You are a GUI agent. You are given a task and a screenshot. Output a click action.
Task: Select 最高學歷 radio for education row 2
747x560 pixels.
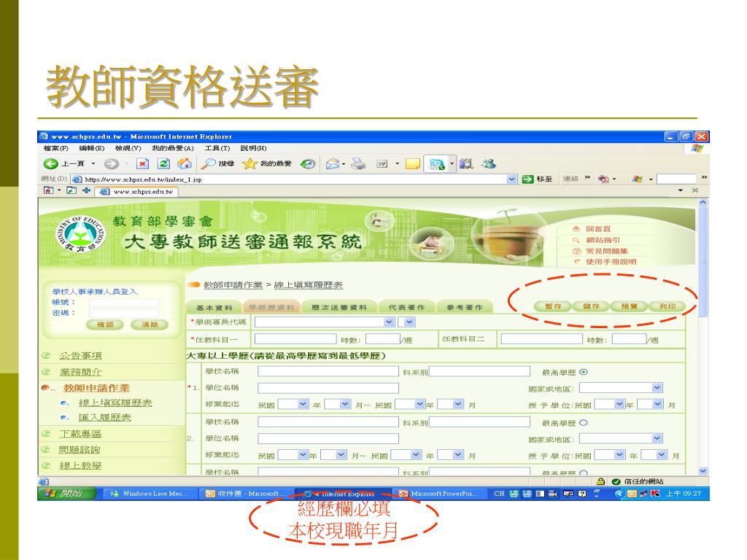click(x=584, y=422)
